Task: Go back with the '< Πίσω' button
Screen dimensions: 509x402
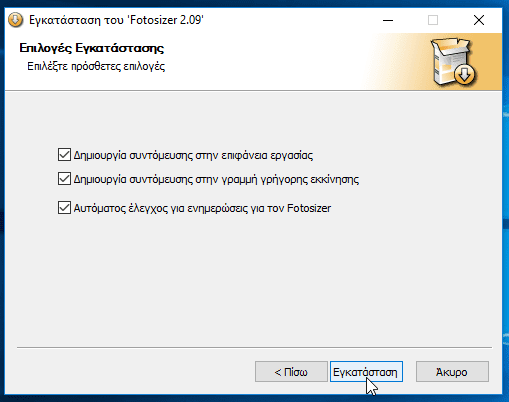Action: click(x=291, y=372)
